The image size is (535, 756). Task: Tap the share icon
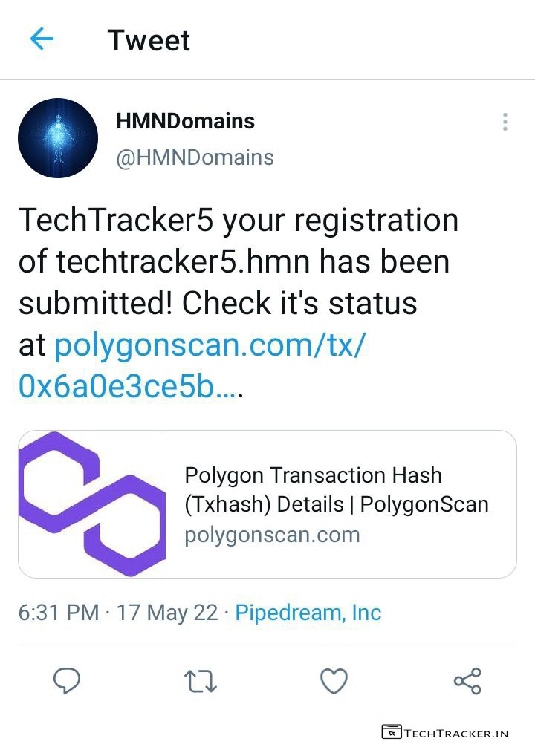pos(467,680)
